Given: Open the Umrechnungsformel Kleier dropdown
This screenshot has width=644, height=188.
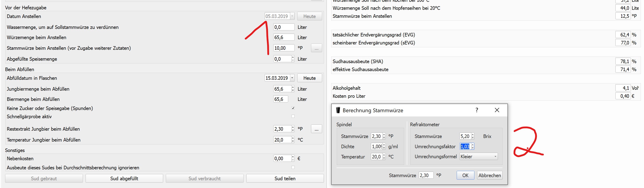Looking at the screenshot, I should coord(495,157).
